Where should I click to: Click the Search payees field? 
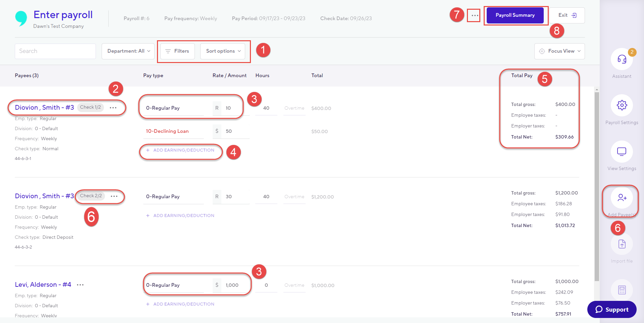tap(55, 51)
